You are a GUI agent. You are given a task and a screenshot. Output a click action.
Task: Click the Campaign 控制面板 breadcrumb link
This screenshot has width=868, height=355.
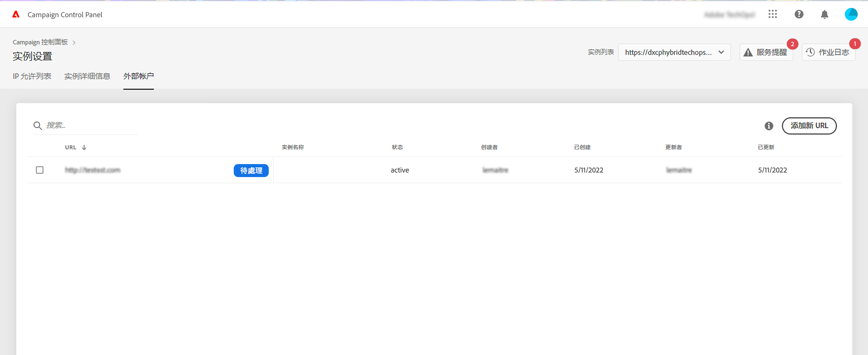pos(40,42)
